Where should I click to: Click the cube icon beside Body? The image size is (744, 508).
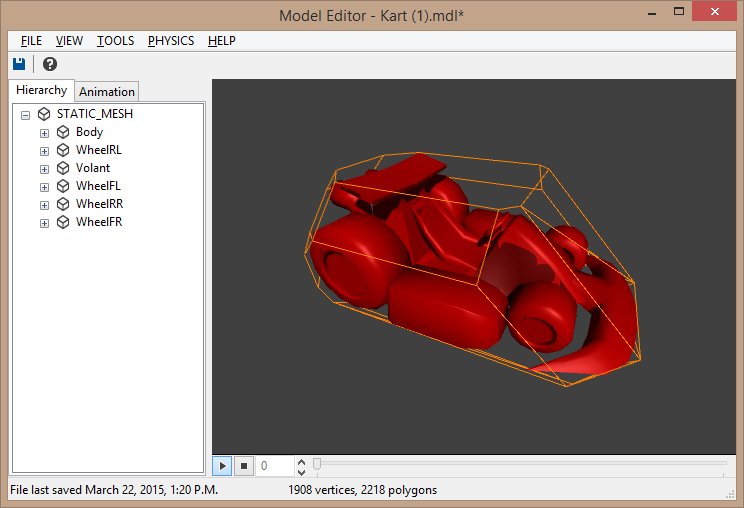point(63,132)
